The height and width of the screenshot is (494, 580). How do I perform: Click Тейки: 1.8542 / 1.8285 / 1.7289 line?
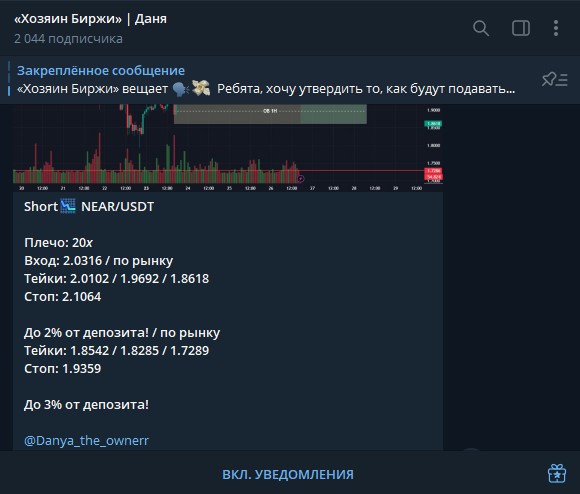[117, 351]
